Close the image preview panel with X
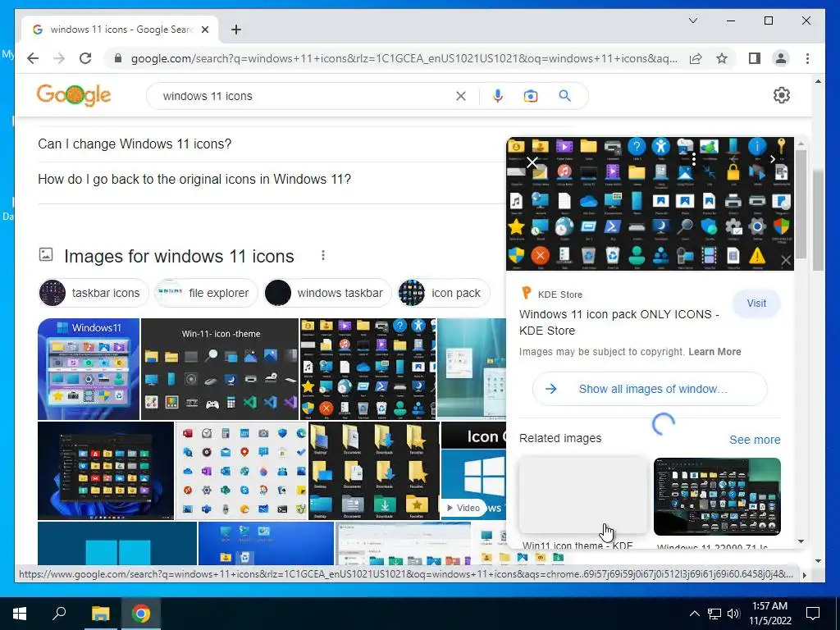The image size is (840, 630). click(x=532, y=162)
